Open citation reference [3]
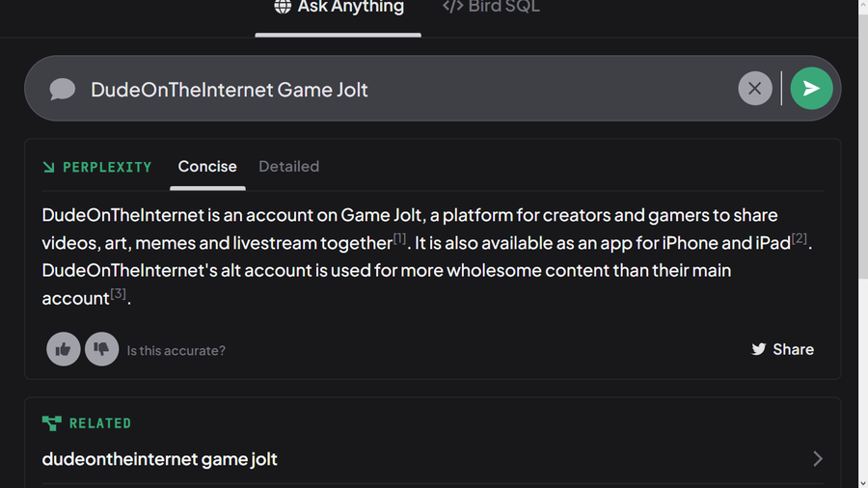This screenshot has height=488, width=868. [118, 293]
